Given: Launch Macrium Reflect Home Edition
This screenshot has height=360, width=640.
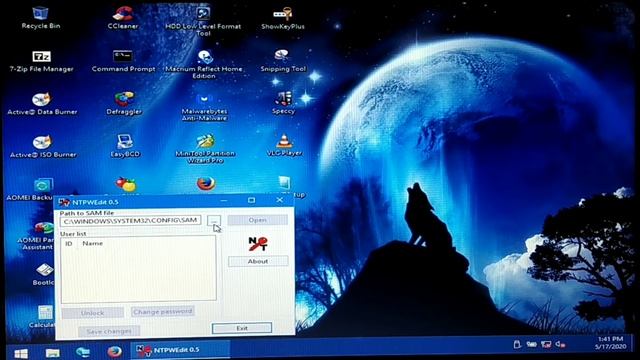Looking at the screenshot, I should point(204,64).
